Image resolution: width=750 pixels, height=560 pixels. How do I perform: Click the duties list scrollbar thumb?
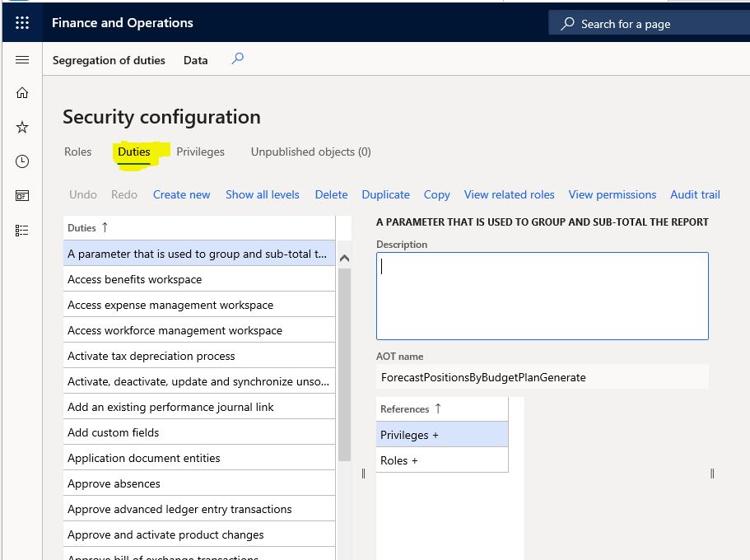[x=344, y=364]
